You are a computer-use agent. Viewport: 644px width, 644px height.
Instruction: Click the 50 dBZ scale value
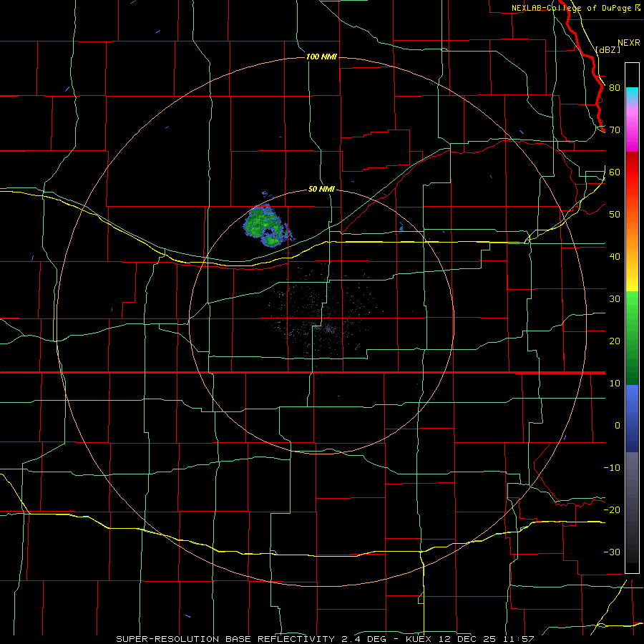(615, 215)
